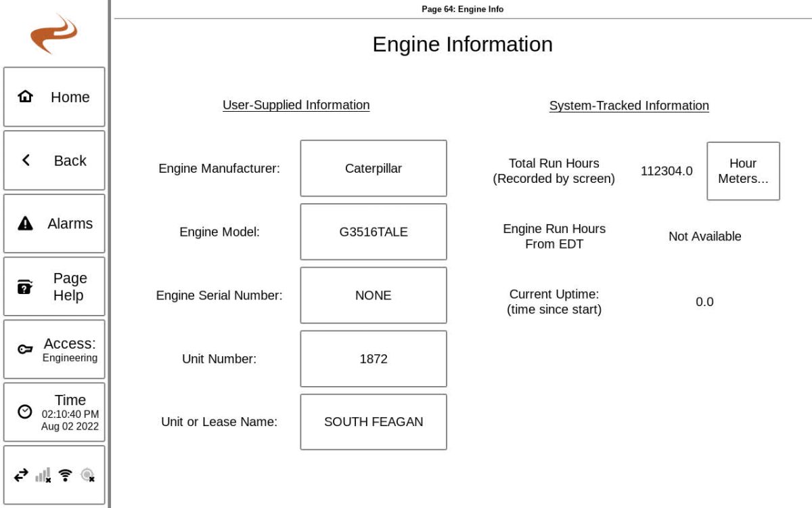Open the Hour Meters button
Viewport: 812px width, 508px height.
coord(743,171)
